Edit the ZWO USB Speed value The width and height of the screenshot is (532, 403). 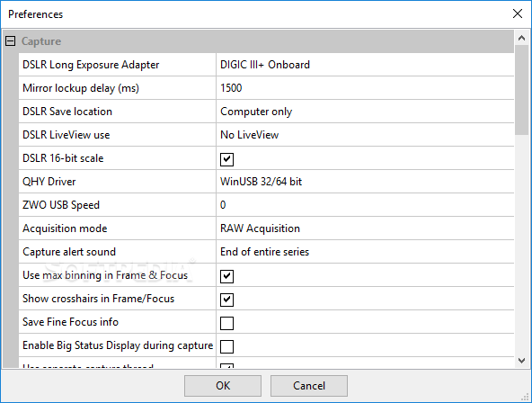[365, 205]
